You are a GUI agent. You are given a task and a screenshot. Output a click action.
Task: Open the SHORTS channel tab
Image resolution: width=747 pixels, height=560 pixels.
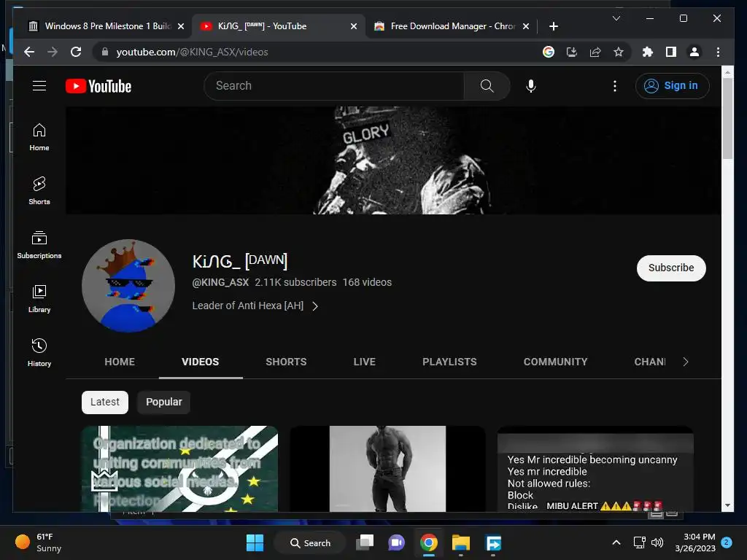286,362
